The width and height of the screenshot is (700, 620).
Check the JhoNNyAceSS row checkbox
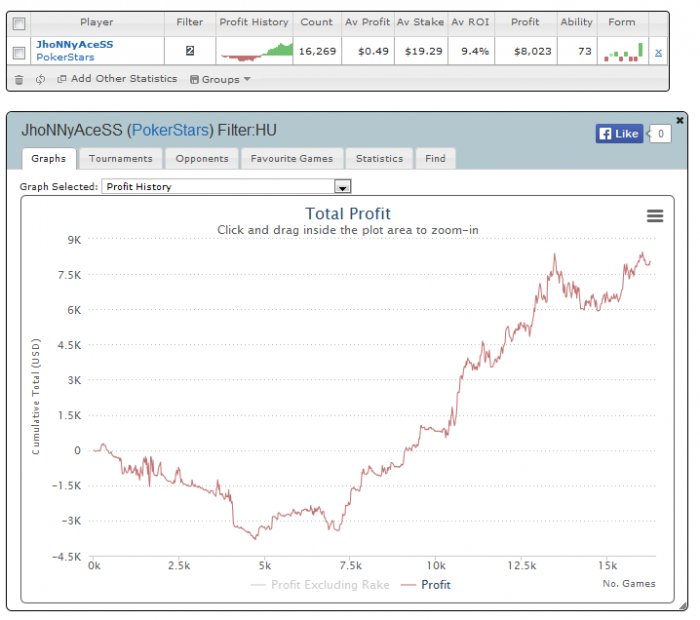[19, 53]
